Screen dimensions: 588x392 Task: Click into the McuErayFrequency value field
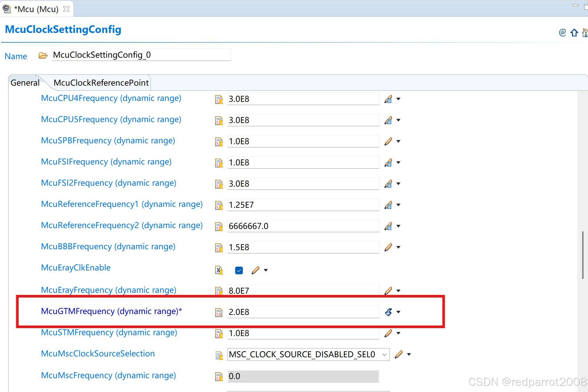pyautogui.click(x=303, y=291)
